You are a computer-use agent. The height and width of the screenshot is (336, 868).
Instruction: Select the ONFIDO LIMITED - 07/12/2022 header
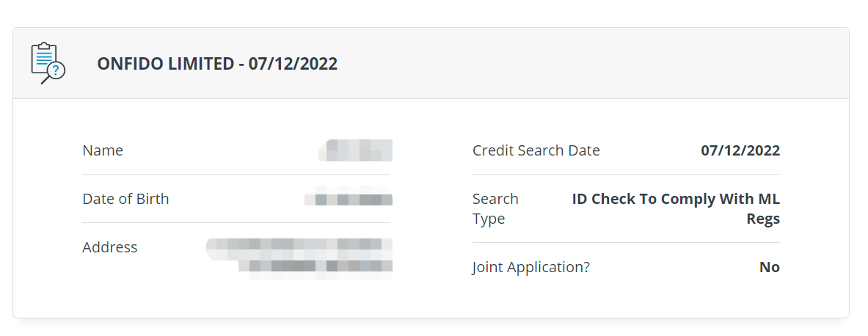217,64
